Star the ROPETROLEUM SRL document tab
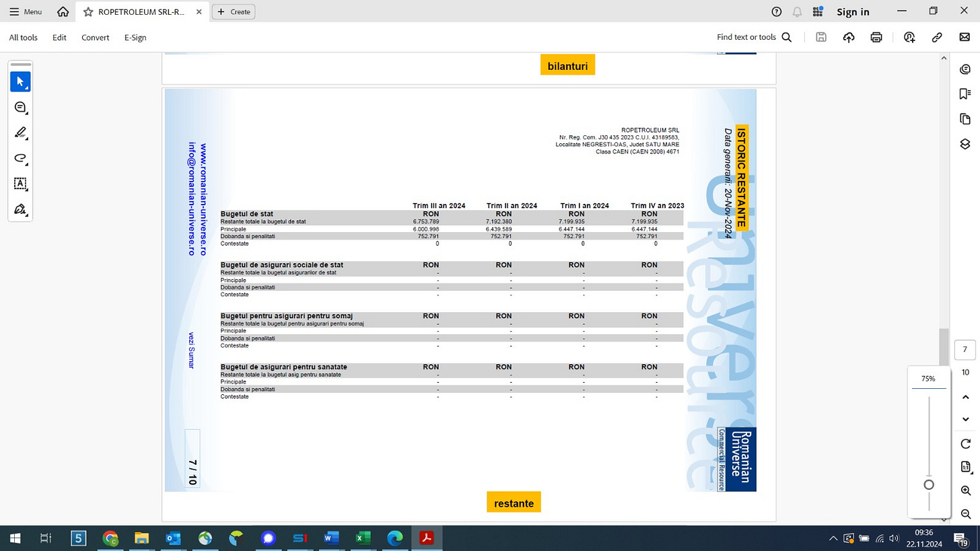This screenshot has width=980, height=551. pos(88,11)
